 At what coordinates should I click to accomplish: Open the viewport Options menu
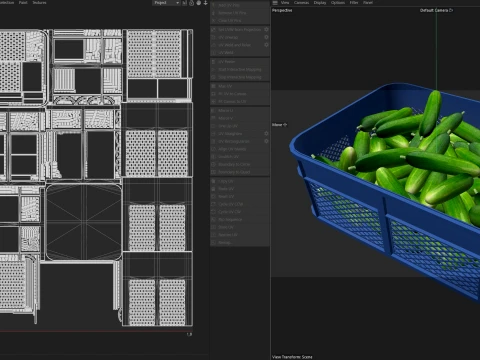338,3
